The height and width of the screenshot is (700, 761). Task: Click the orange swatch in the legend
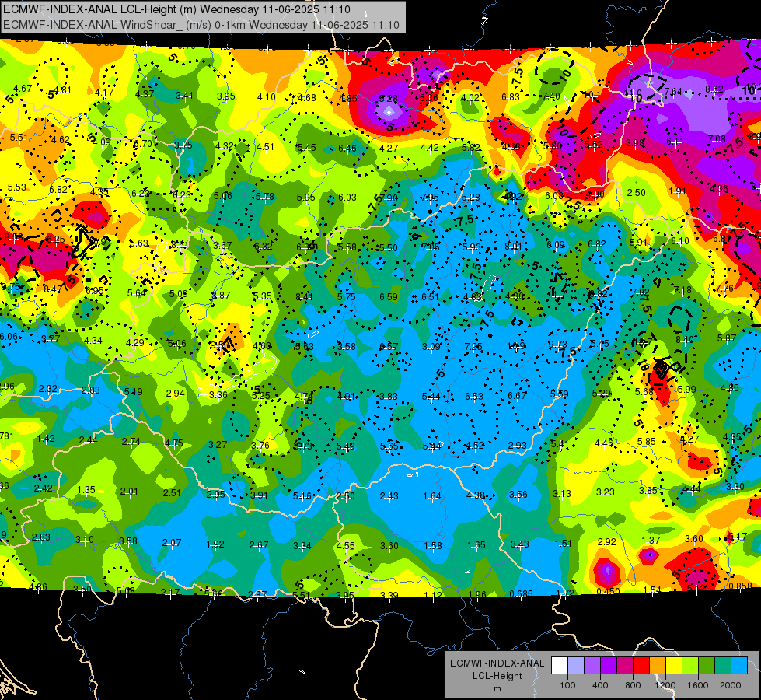pyautogui.click(x=657, y=666)
